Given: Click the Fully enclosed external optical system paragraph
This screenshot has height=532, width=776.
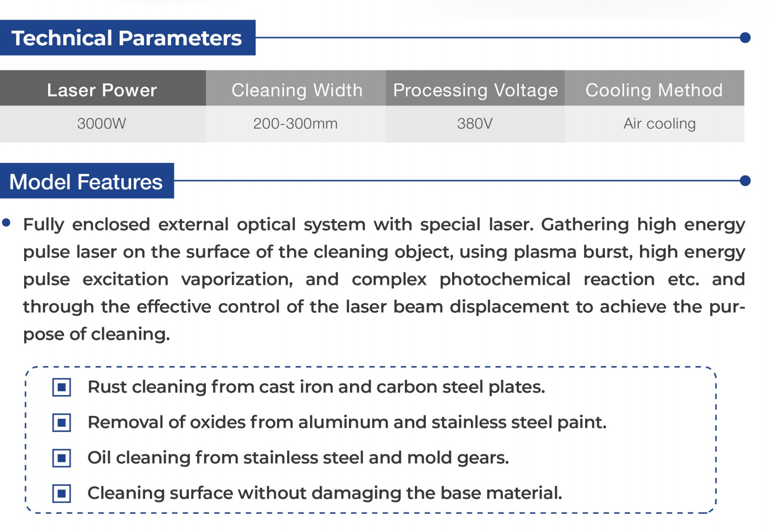Looking at the screenshot, I should point(384,279).
